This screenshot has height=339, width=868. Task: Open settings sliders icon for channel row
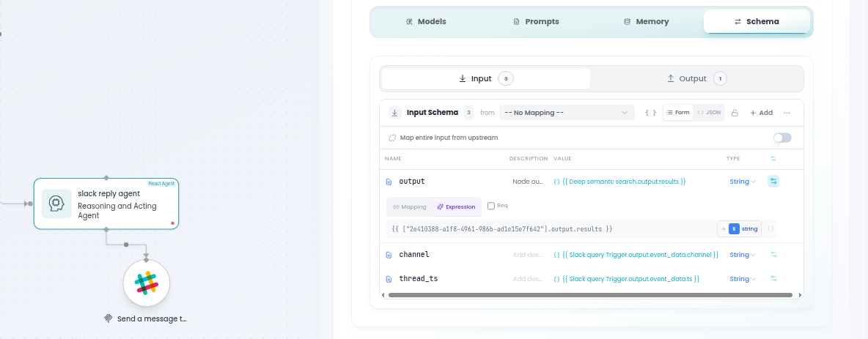point(773,255)
